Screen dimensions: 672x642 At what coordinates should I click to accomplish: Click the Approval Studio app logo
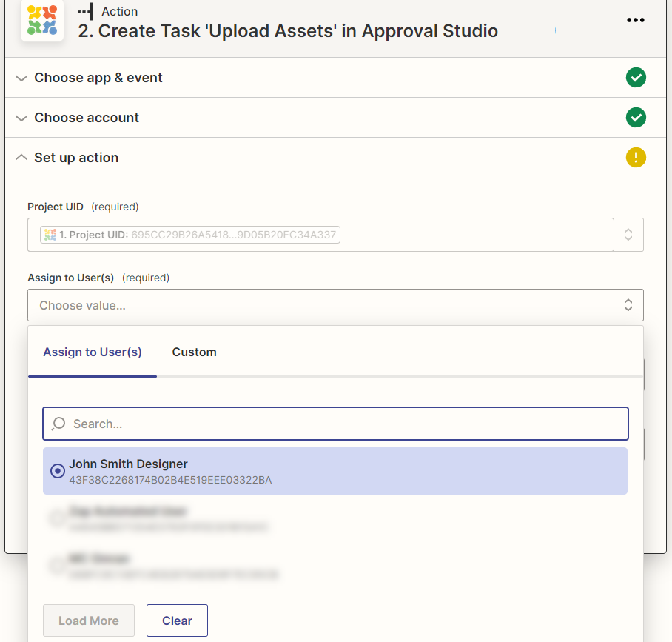(42, 21)
